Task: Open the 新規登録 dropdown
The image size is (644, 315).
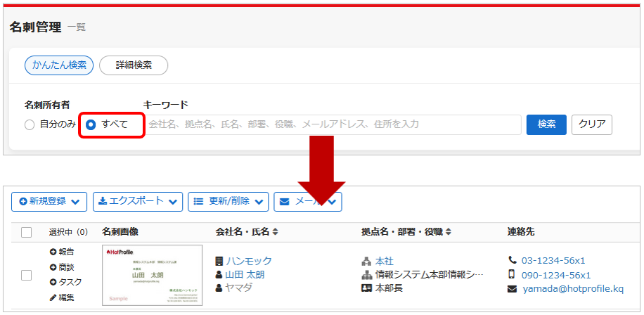Action: pyautogui.click(x=50, y=201)
